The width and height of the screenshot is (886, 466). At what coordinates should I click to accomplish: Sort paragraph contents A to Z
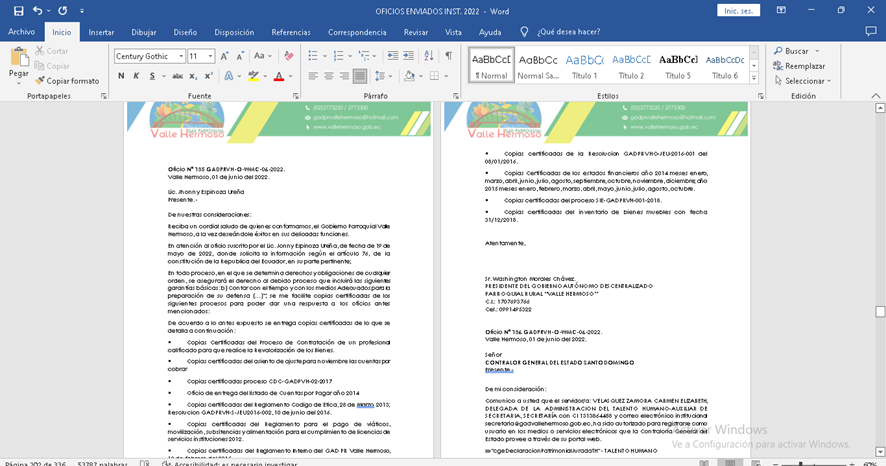coord(426,56)
